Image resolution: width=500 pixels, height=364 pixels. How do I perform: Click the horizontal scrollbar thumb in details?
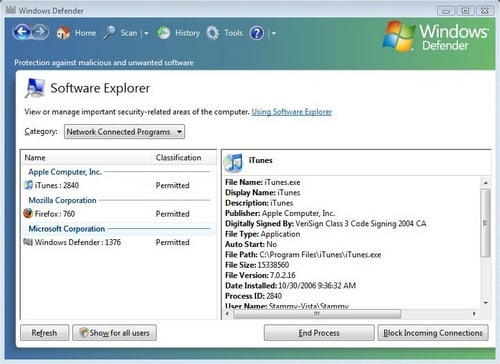317,314
